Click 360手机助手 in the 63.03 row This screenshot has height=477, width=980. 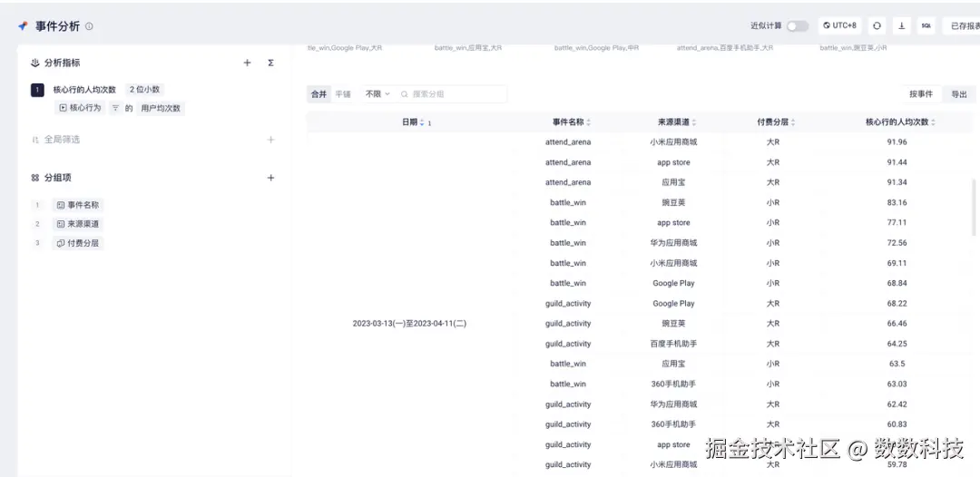(673, 384)
